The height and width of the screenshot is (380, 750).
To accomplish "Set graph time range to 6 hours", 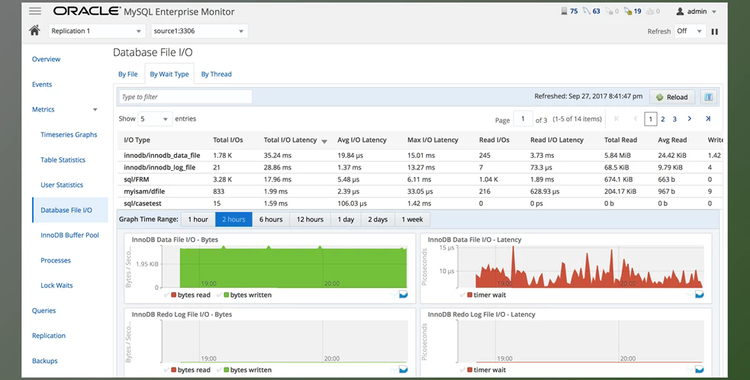I will coord(271,219).
